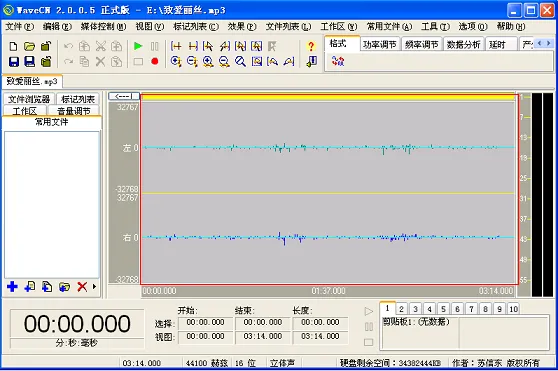Viewport: 558px width, 371px height.
Task: Click the 选择 开始 time field
Action: click(x=205, y=323)
